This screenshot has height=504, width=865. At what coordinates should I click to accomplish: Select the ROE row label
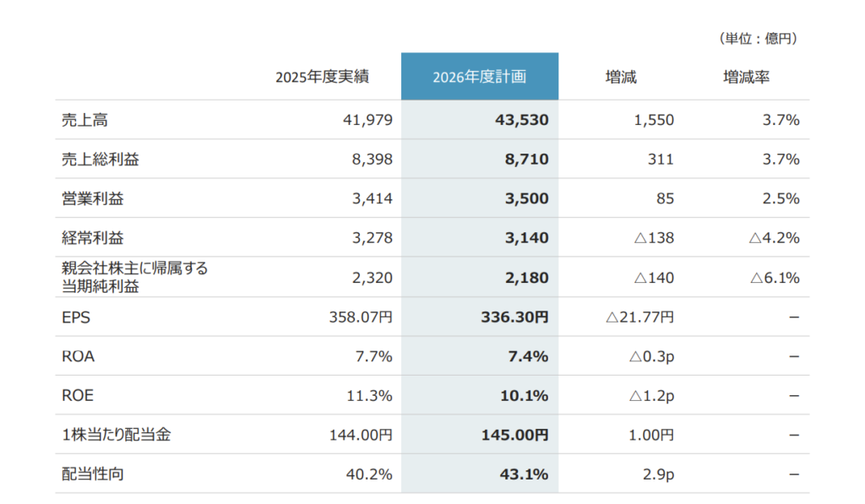click(78, 395)
